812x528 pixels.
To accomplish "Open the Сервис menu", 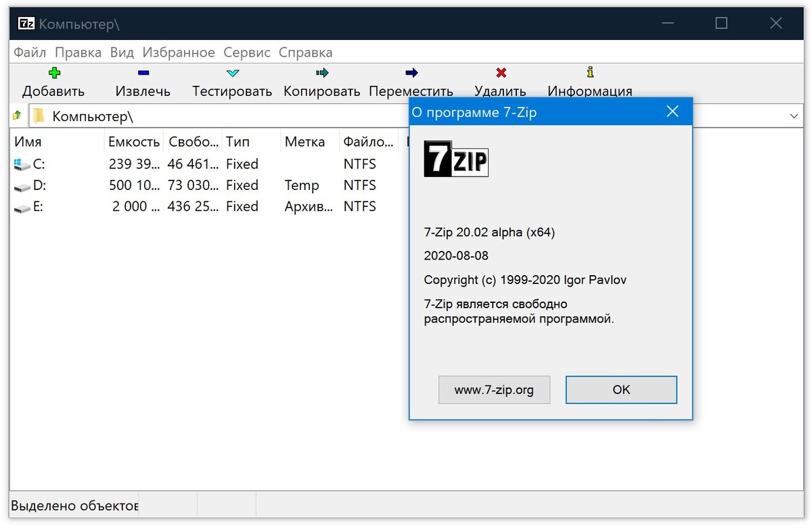I will click(x=247, y=52).
